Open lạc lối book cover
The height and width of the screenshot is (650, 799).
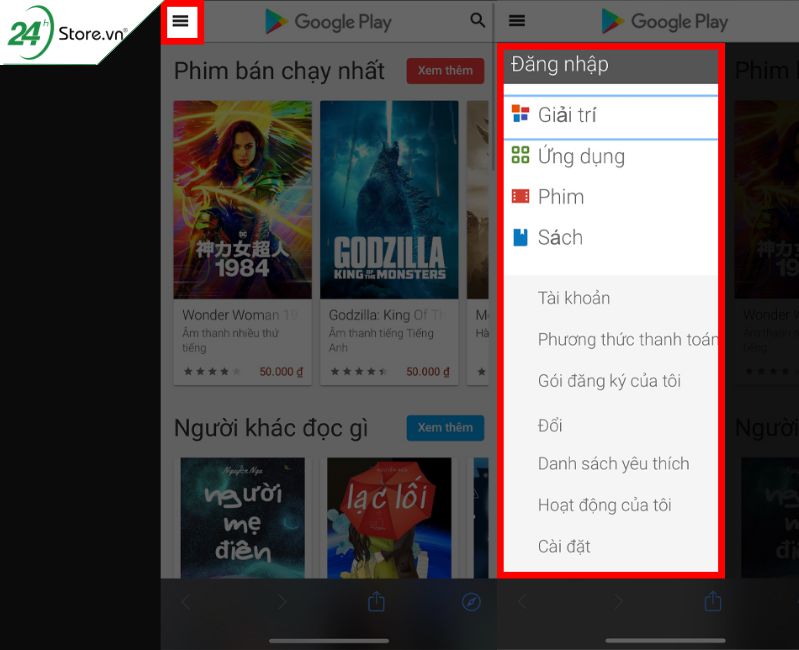coord(389,518)
